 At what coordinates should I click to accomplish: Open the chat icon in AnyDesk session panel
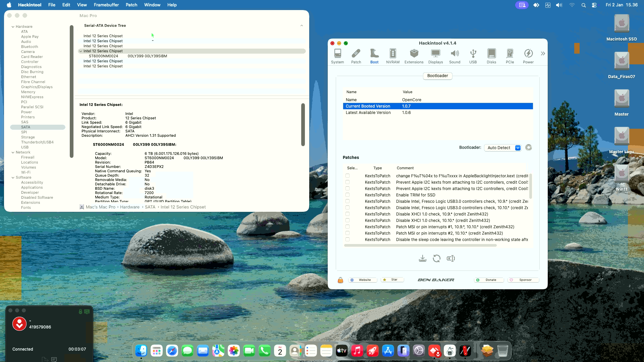[54, 359]
